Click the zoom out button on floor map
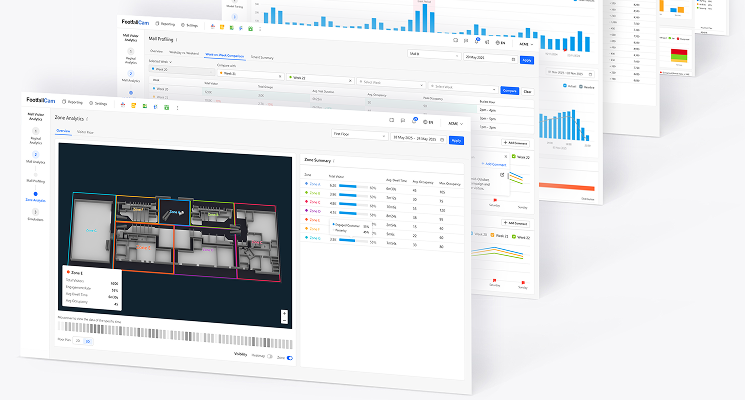 [x=285, y=320]
